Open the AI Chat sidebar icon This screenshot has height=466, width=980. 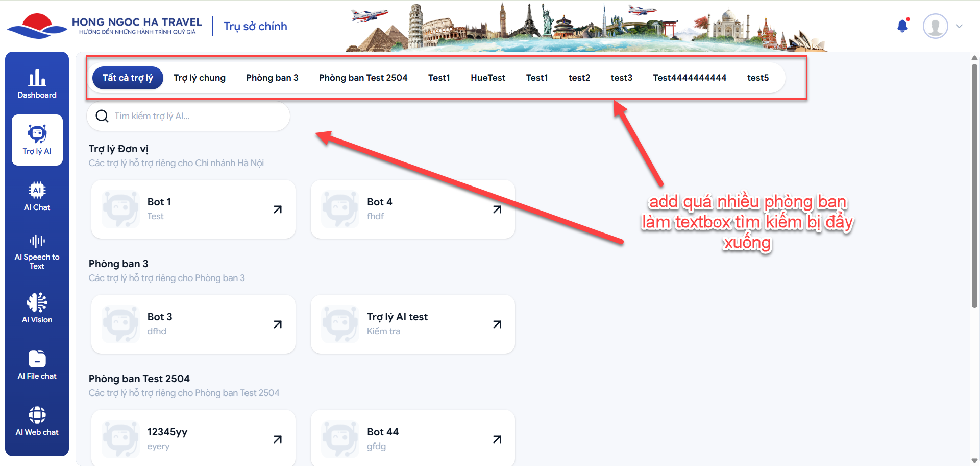point(37,196)
